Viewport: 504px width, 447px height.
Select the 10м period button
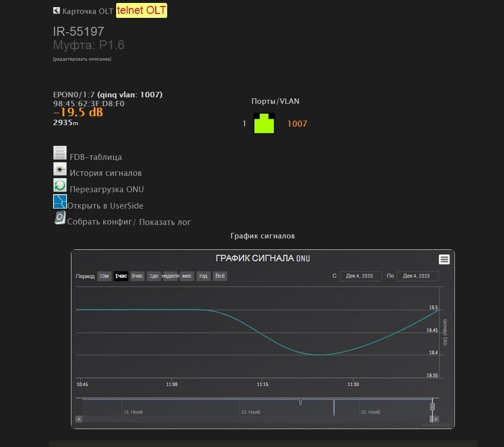click(x=104, y=276)
